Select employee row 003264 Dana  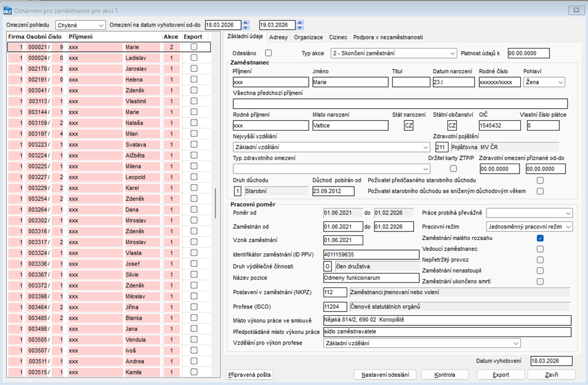pyautogui.click(x=109, y=210)
